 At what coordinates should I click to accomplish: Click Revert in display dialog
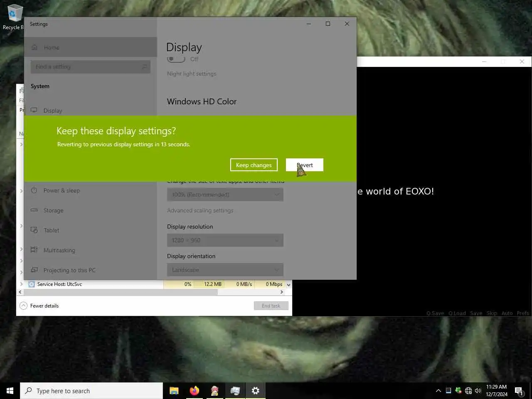[x=305, y=165]
